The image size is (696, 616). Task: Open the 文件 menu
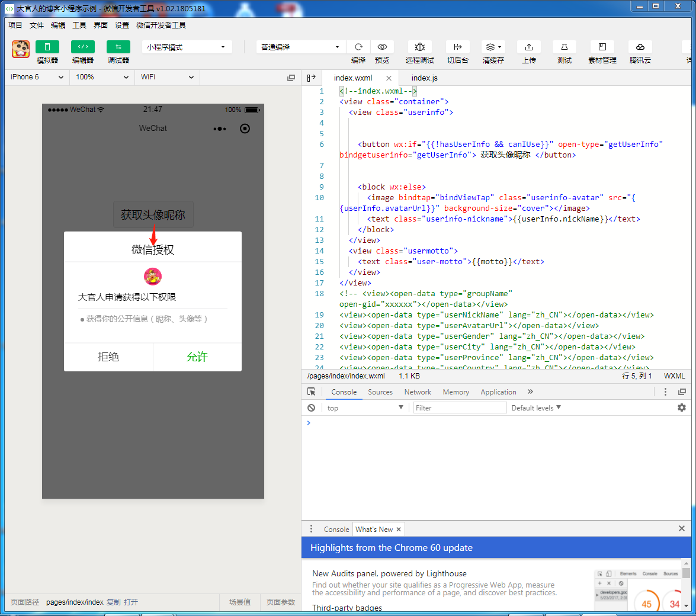(36, 25)
